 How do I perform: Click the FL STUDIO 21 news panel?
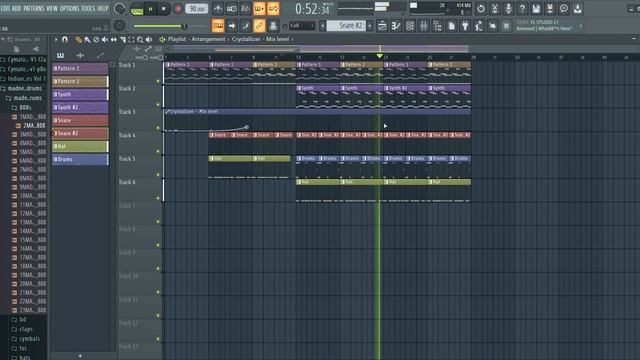(x=547, y=25)
